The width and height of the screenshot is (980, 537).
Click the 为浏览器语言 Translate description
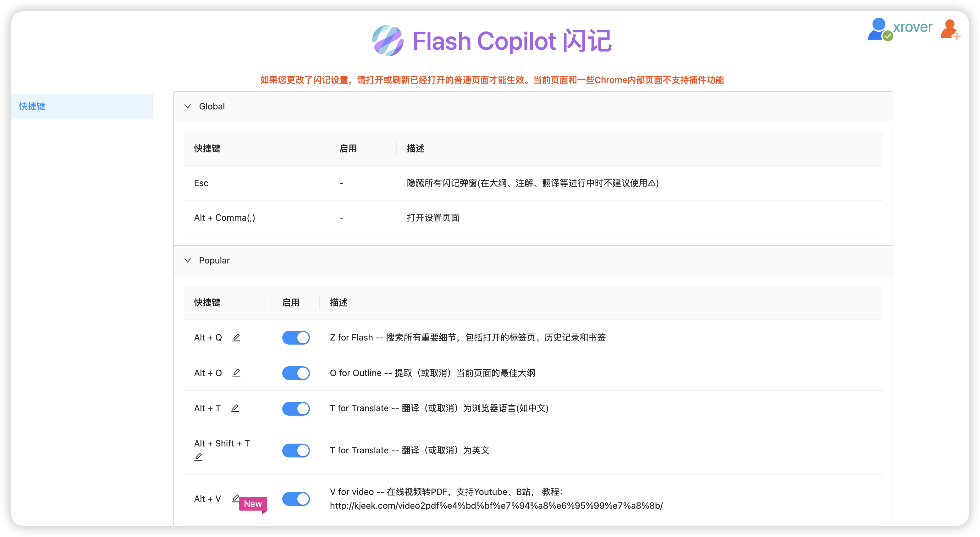coord(439,408)
